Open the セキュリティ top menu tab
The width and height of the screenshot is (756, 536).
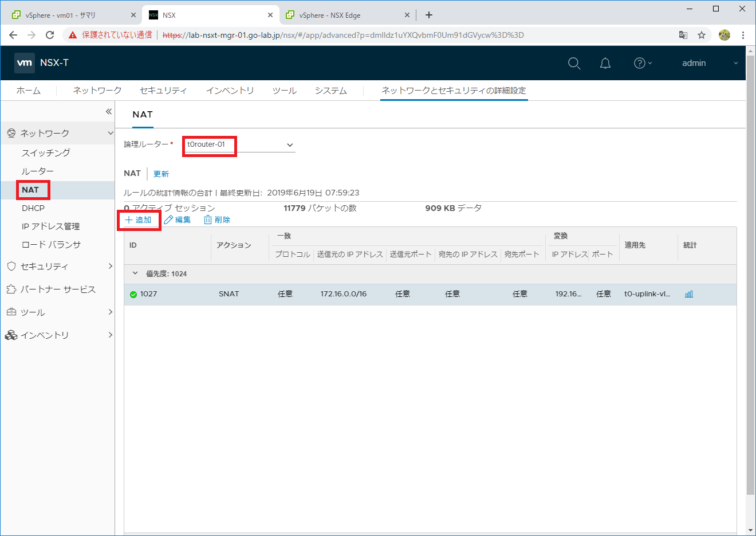coord(163,91)
